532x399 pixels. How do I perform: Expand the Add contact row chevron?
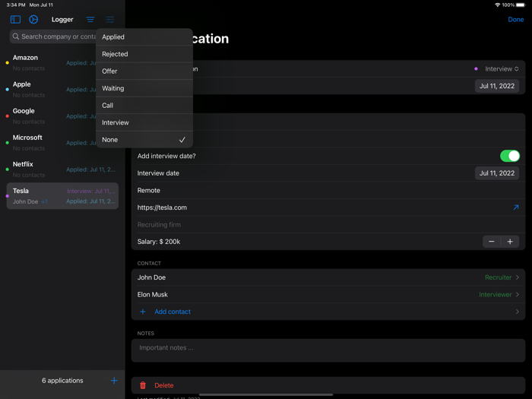coord(517,312)
